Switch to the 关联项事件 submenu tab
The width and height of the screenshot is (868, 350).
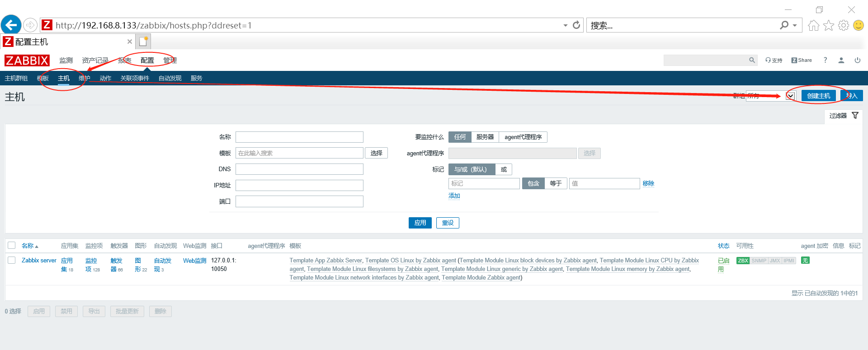[135, 78]
